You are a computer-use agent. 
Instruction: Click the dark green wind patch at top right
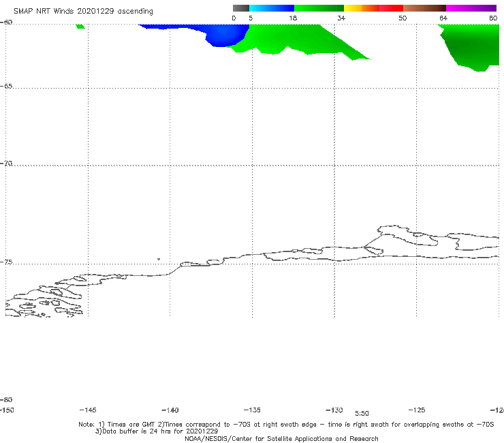(x=471, y=46)
